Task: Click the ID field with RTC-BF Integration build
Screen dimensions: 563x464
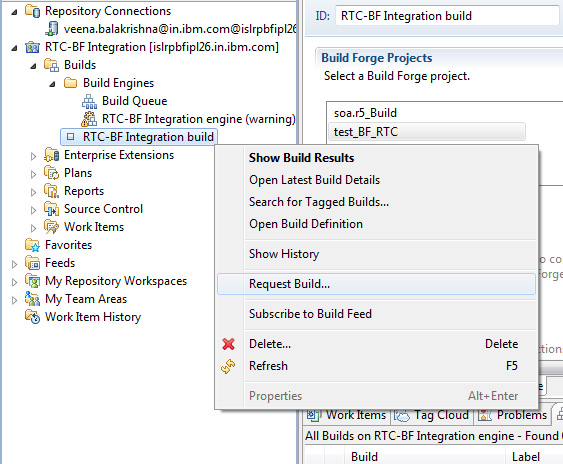Action: coord(447,16)
